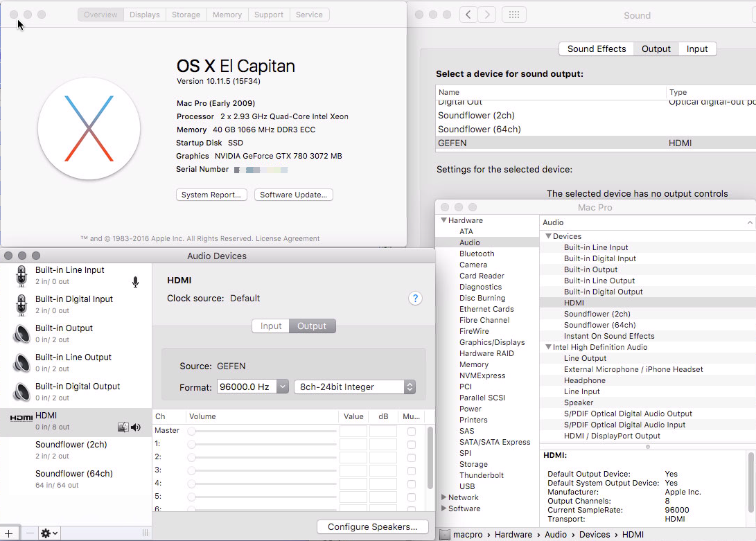The height and width of the screenshot is (541, 756).
Task: Open the Audio Devices help button
Action: coord(415,299)
